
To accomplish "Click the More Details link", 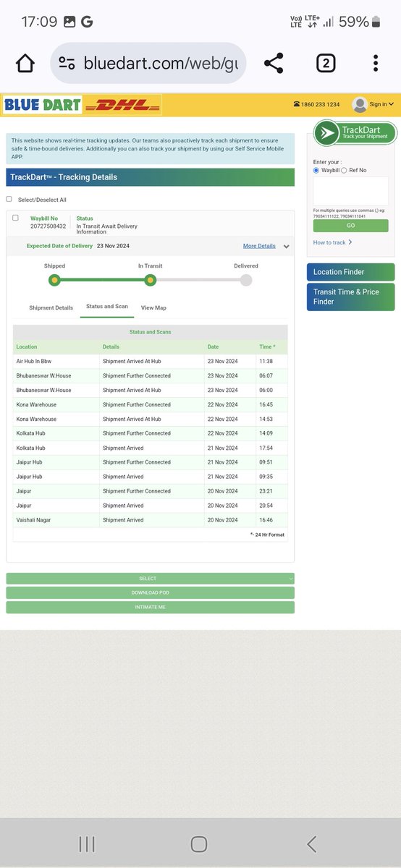I will (259, 246).
